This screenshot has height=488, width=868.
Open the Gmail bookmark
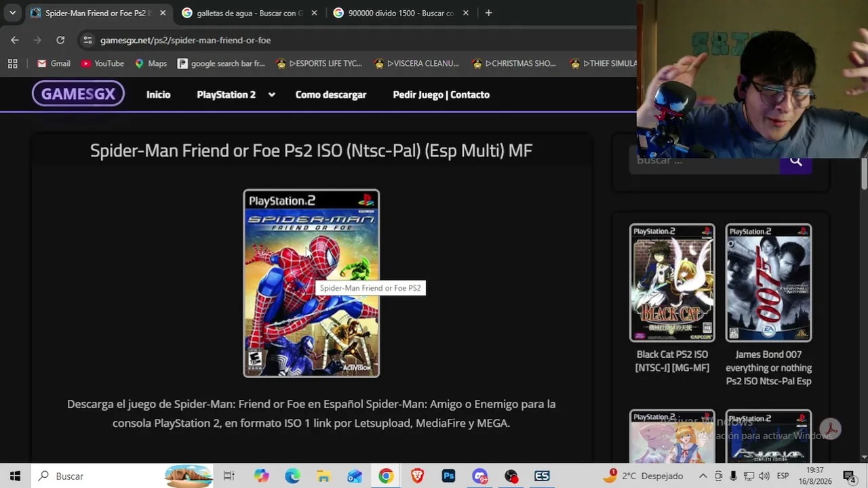tap(54, 63)
